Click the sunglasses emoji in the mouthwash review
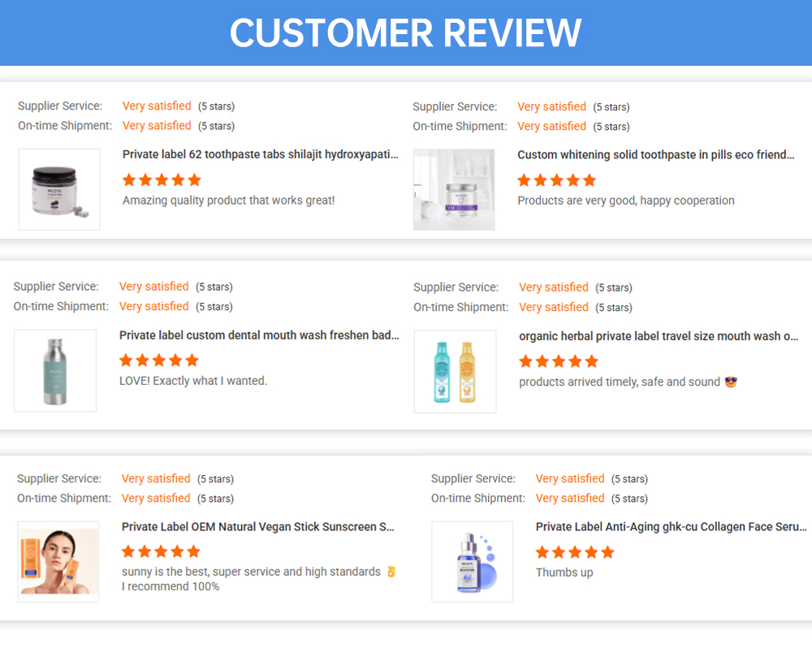This screenshot has height=657, width=812. tap(729, 382)
